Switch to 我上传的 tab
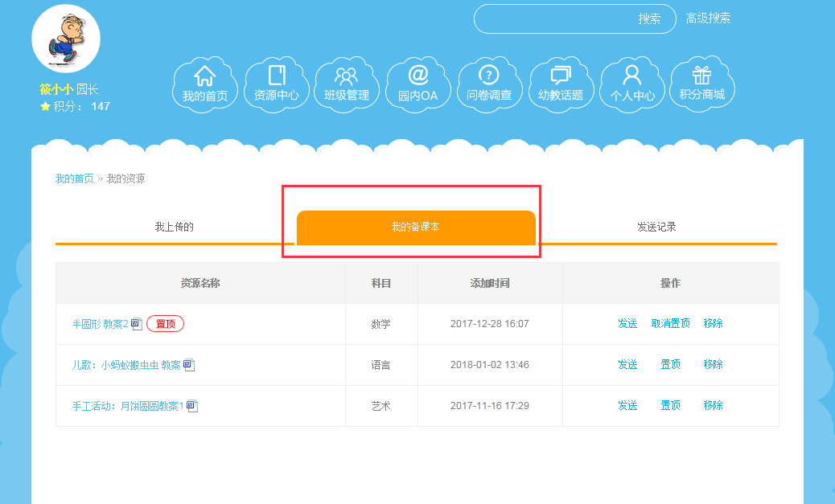 [175, 227]
